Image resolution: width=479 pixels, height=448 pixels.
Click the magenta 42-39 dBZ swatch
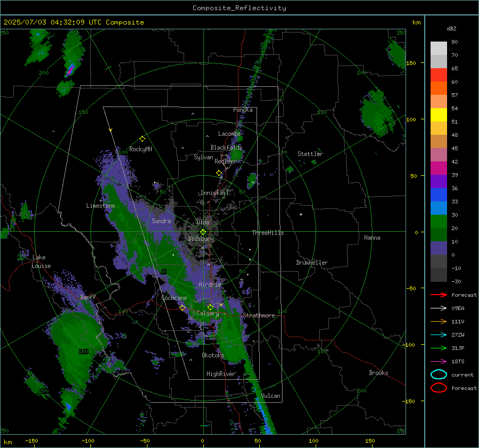click(x=439, y=168)
